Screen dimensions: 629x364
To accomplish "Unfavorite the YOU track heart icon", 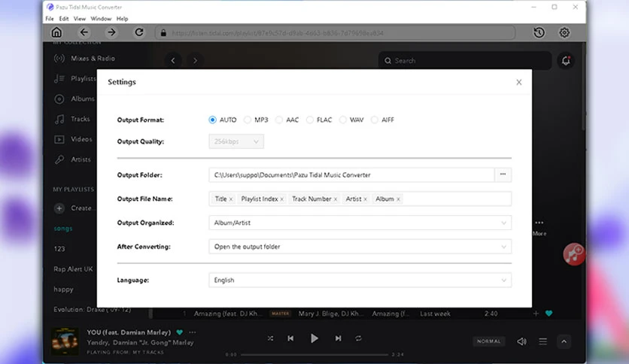I will (x=180, y=332).
